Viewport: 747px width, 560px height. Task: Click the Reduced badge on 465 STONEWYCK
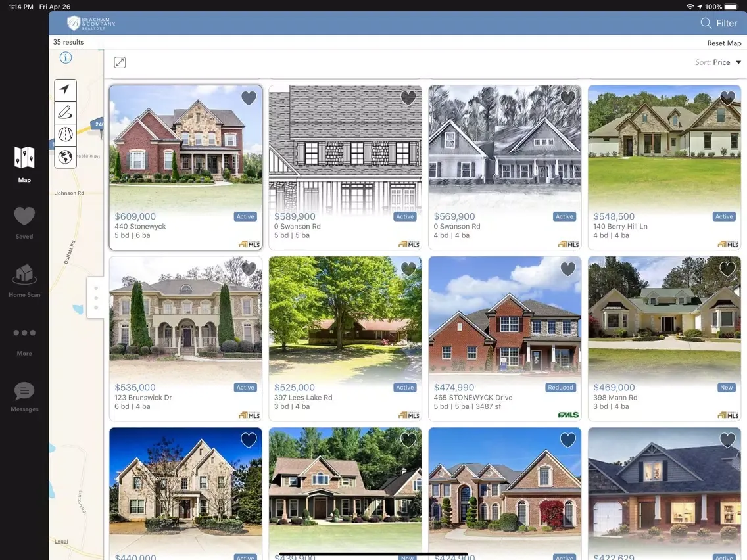tap(560, 388)
